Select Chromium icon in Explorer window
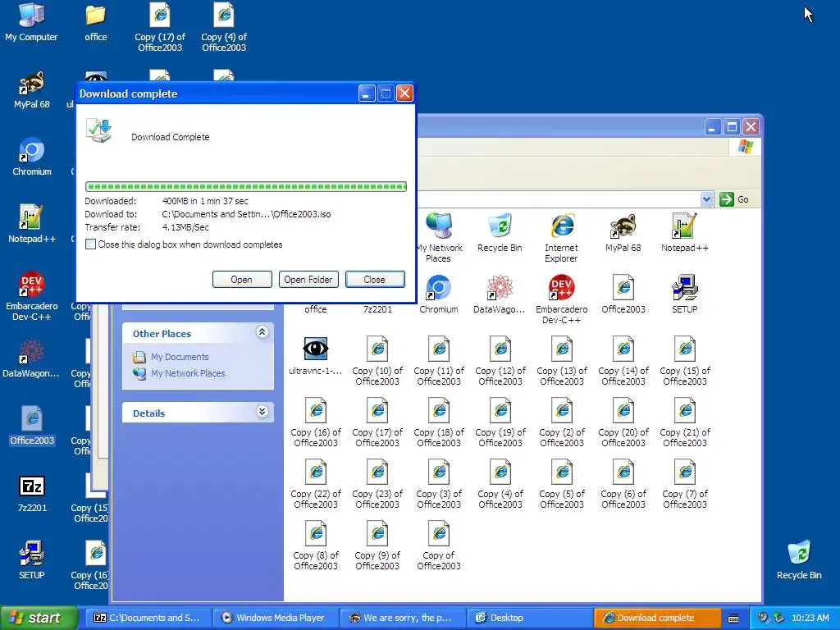Viewport: 840px width, 630px height. pos(439,294)
